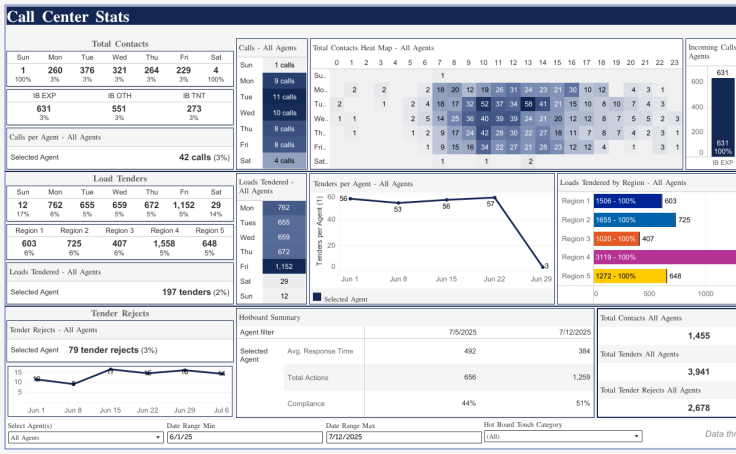The width and height of the screenshot is (736, 454).
Task: Select the heat map cell showing 58
Action: click(x=529, y=104)
